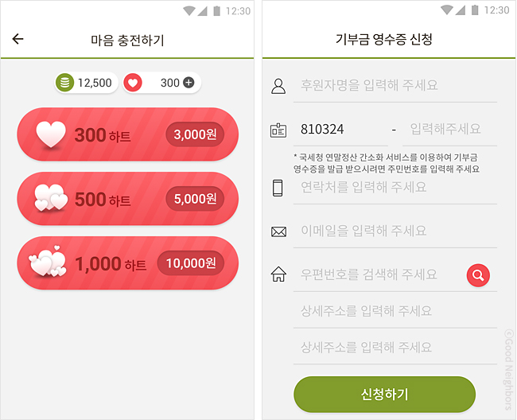Click the red postal code search icon
This screenshot has width=517, height=420.
[x=478, y=275]
